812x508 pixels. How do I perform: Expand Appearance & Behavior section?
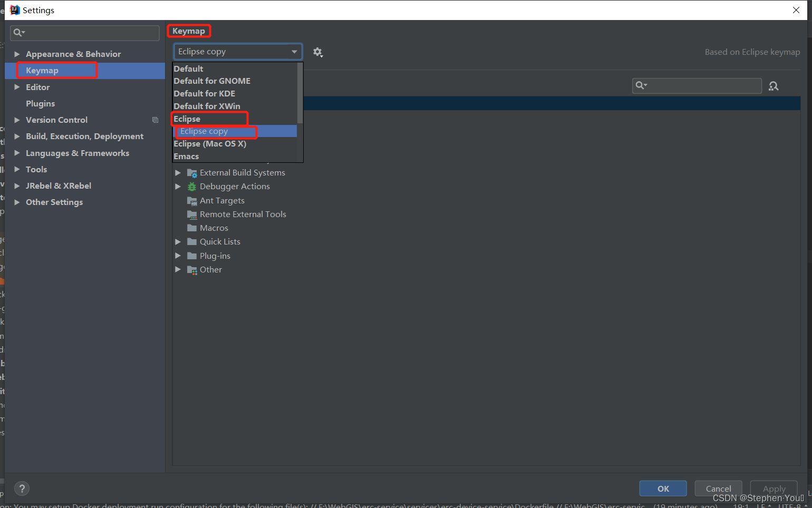coord(17,54)
